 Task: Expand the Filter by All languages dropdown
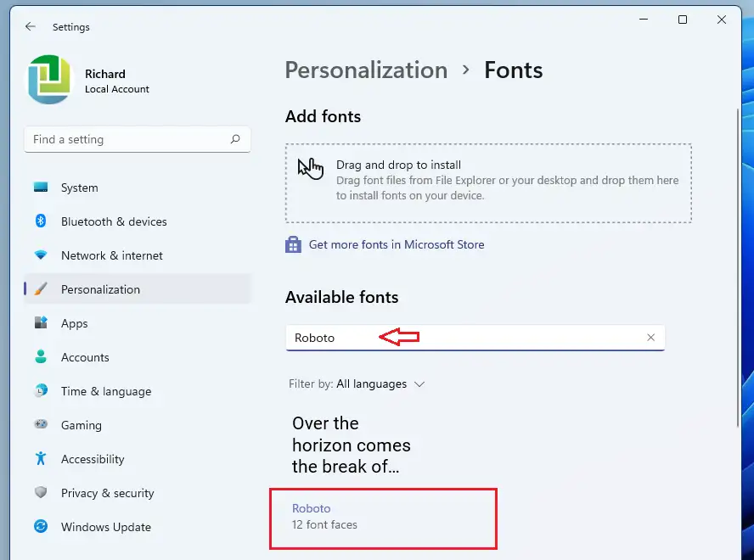point(357,384)
